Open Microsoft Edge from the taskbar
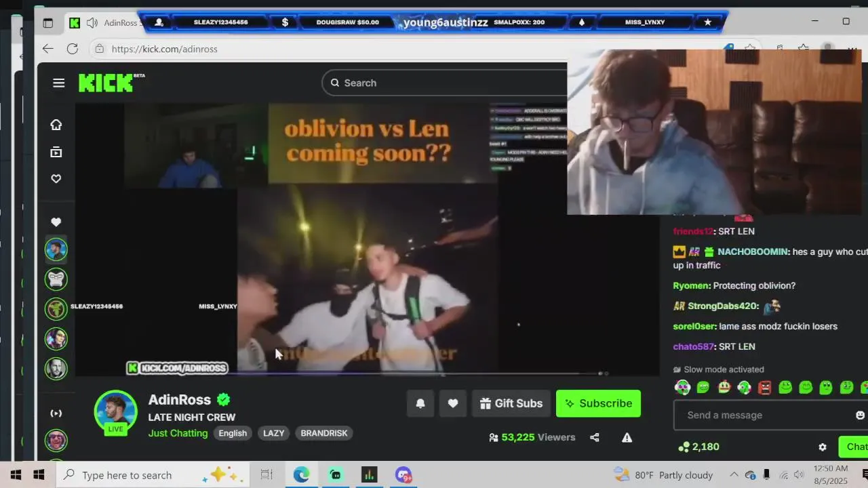The image size is (868, 488). 301,475
